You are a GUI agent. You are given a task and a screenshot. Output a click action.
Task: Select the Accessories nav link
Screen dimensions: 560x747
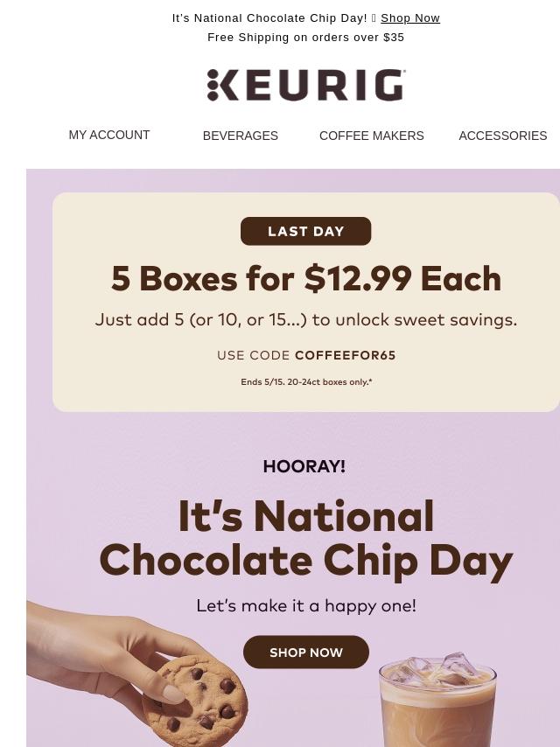(503, 136)
